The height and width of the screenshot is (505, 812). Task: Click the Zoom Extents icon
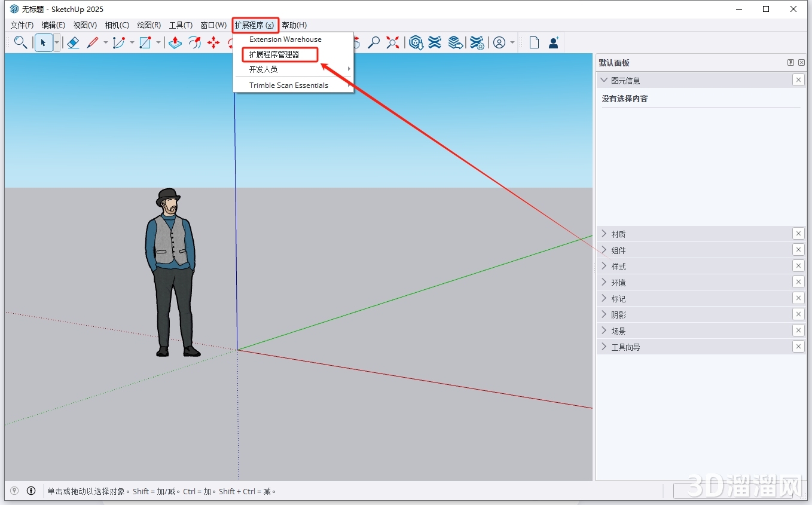(392, 42)
